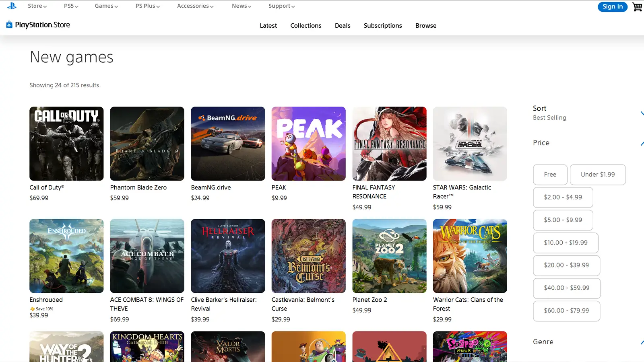Open the Final Fantasy Resonance cover

(x=389, y=144)
